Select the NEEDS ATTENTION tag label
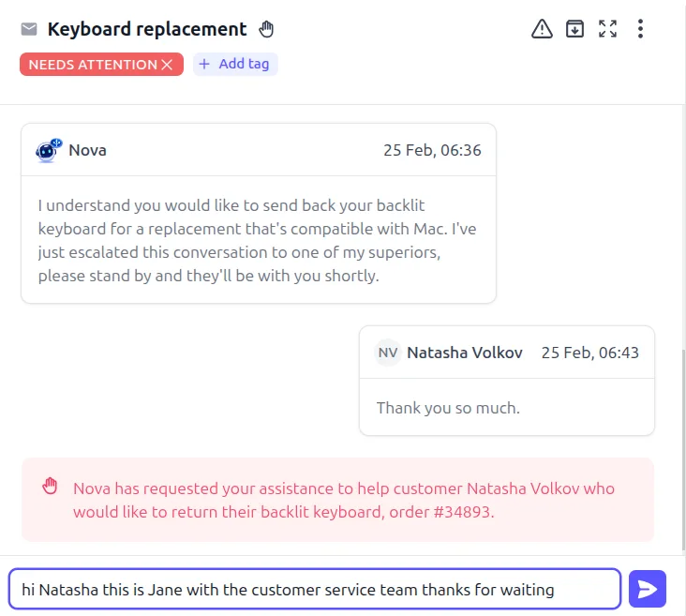This screenshot has height=616, width=686. (92, 65)
